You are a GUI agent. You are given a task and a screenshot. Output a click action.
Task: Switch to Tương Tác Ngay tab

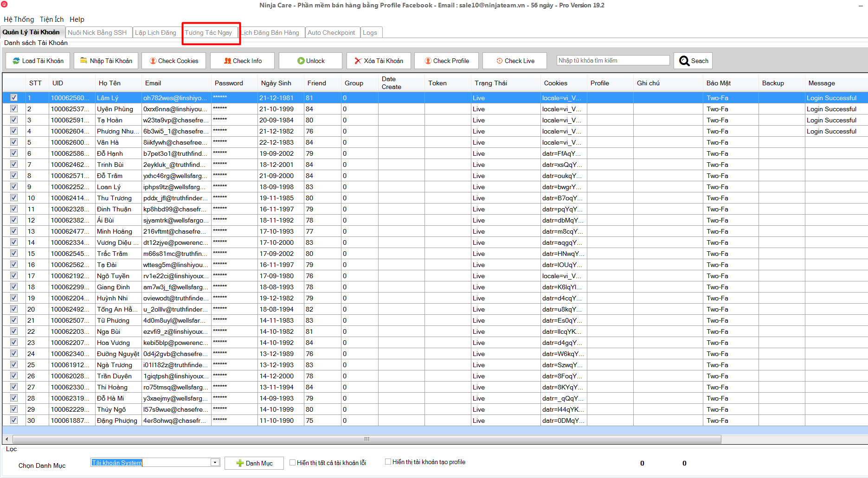(x=208, y=32)
